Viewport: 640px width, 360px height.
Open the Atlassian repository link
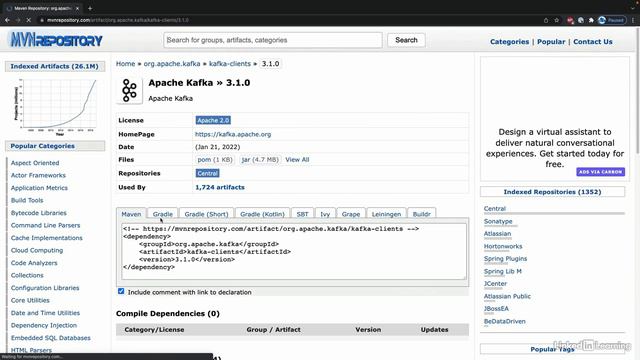tap(498, 234)
